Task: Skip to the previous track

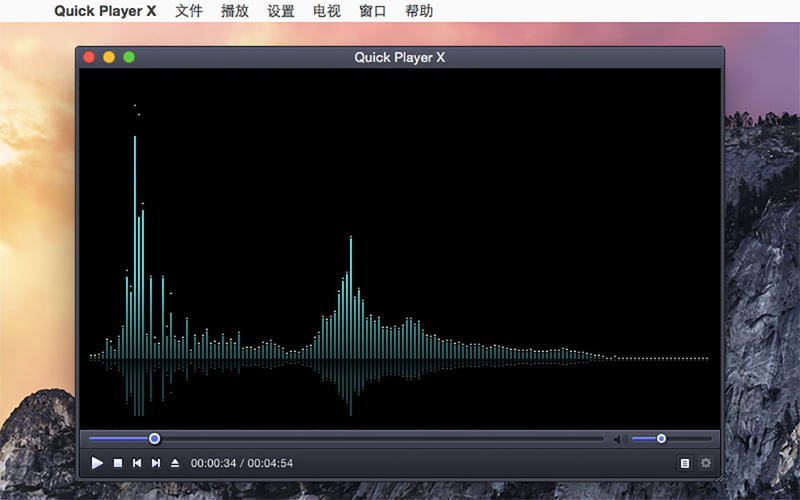Action: 136,463
